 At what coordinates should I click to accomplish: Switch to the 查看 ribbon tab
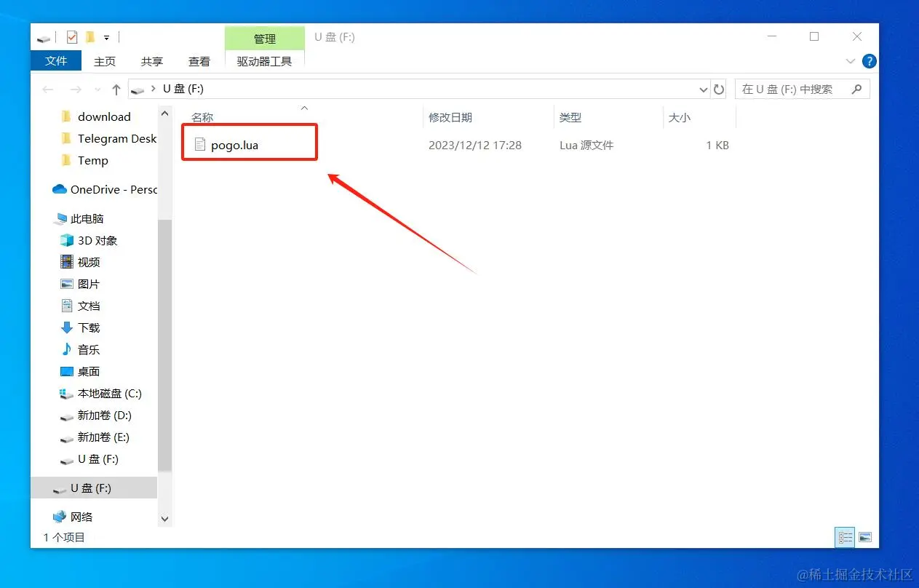click(199, 62)
